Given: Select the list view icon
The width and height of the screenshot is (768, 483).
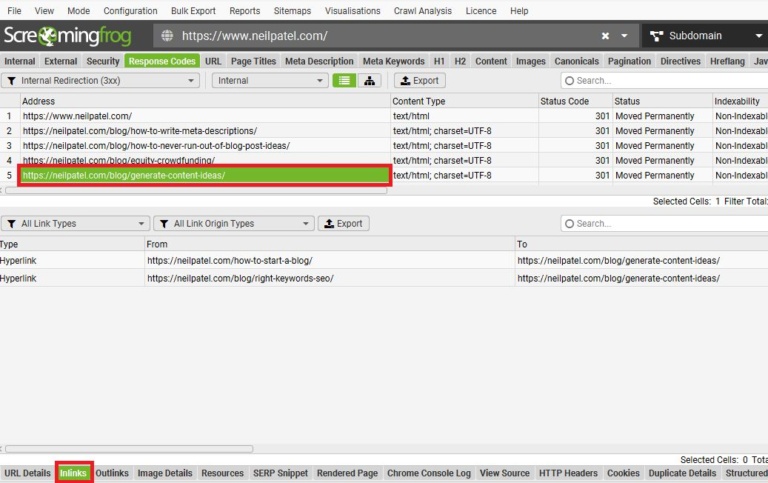Looking at the screenshot, I should (x=344, y=81).
